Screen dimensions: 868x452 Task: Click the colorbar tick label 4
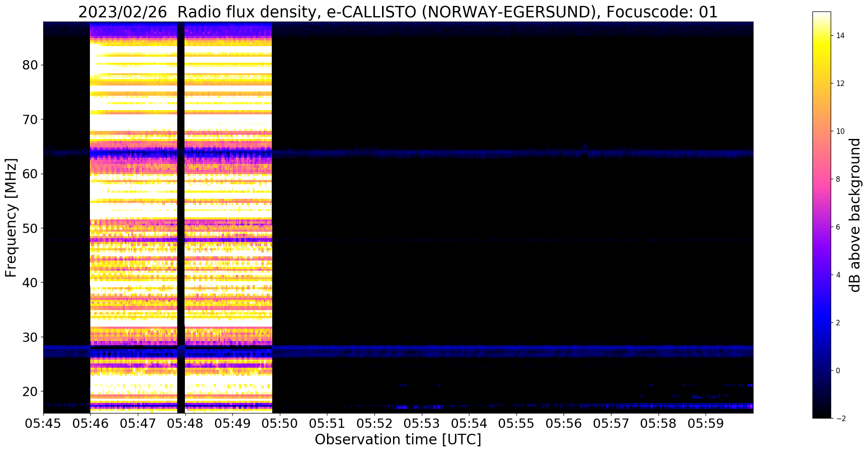point(837,275)
